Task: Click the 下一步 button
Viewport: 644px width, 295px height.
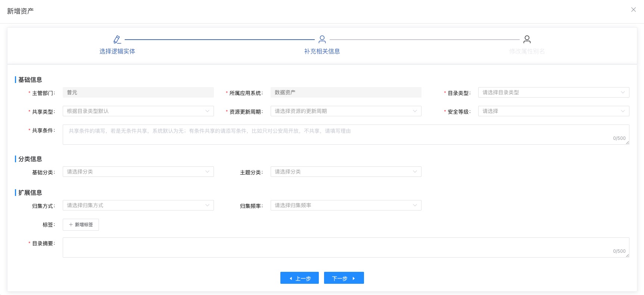Action: pos(344,278)
